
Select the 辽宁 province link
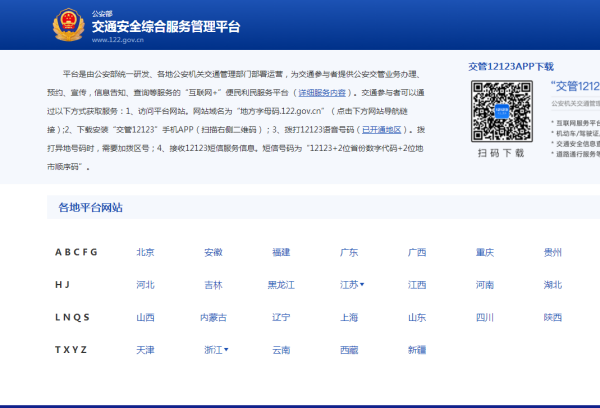281,317
